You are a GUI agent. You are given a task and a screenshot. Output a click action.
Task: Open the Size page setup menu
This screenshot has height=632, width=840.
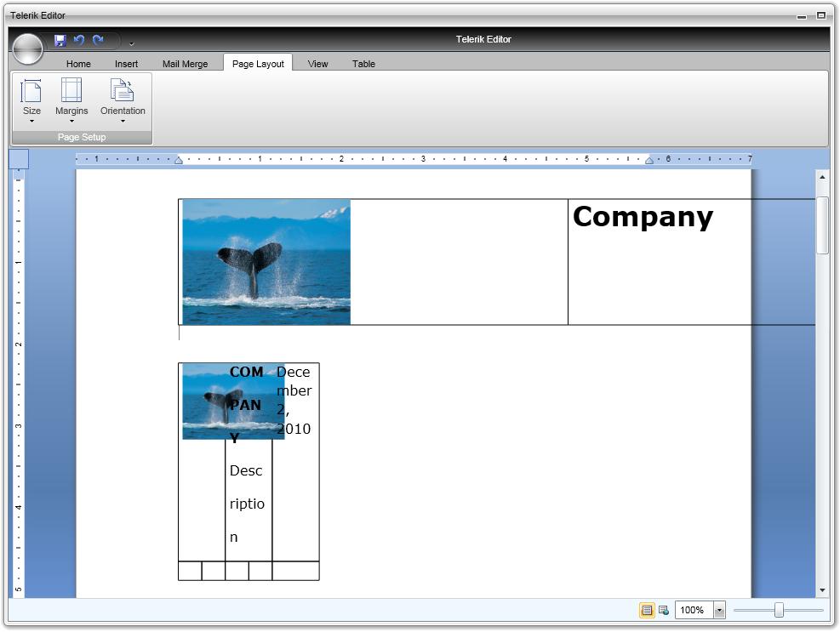click(31, 101)
